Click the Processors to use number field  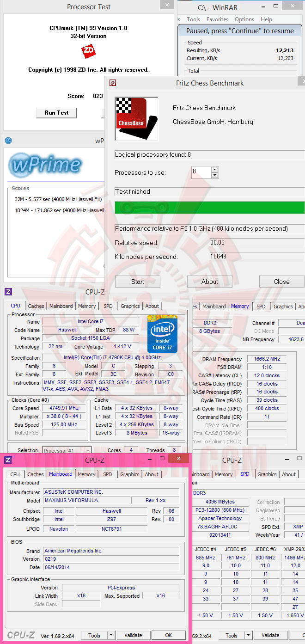(x=201, y=172)
